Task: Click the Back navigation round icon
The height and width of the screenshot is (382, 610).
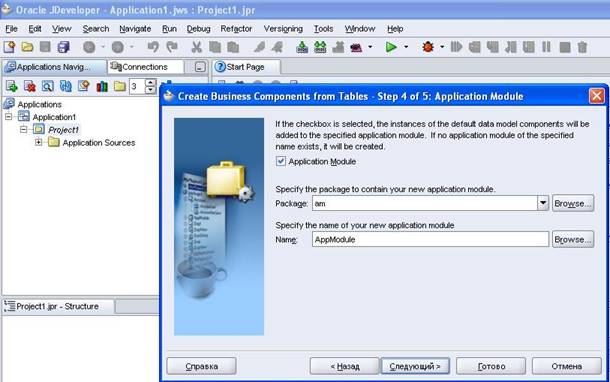Action: [89, 47]
